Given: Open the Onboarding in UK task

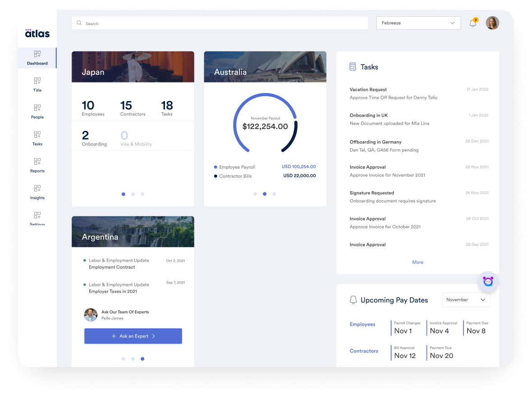Looking at the screenshot, I should [x=419, y=120].
